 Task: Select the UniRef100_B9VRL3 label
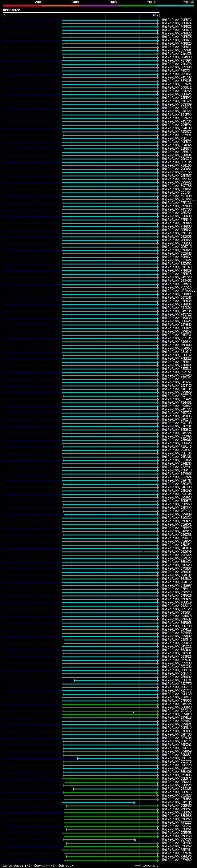[177, 717]
